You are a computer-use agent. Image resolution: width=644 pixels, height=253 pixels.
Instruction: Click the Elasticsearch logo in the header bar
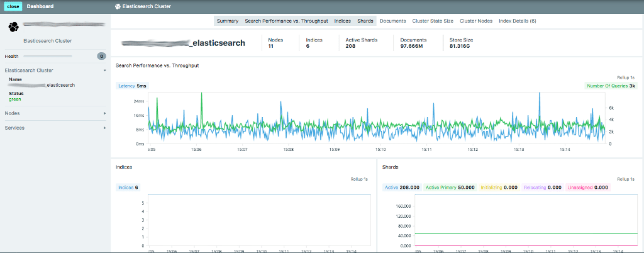pyautogui.click(x=118, y=6)
